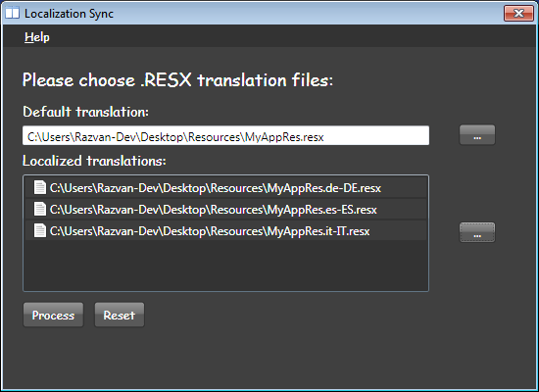Browse to add localized translation files

pyautogui.click(x=477, y=232)
